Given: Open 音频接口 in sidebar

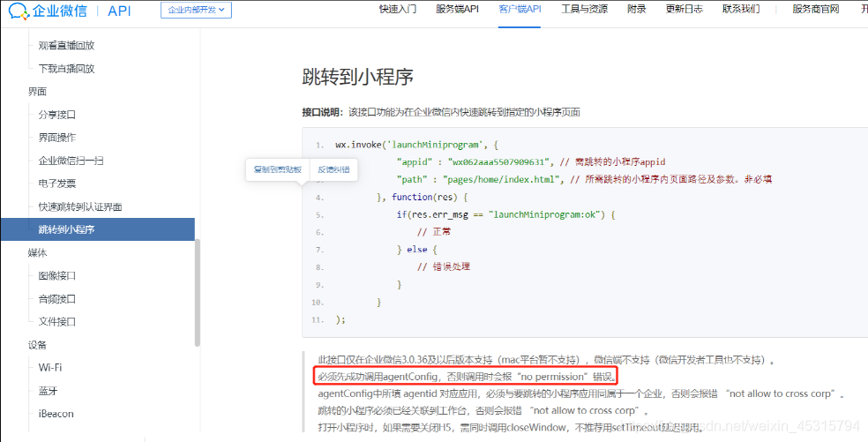Looking at the screenshot, I should point(56,298).
